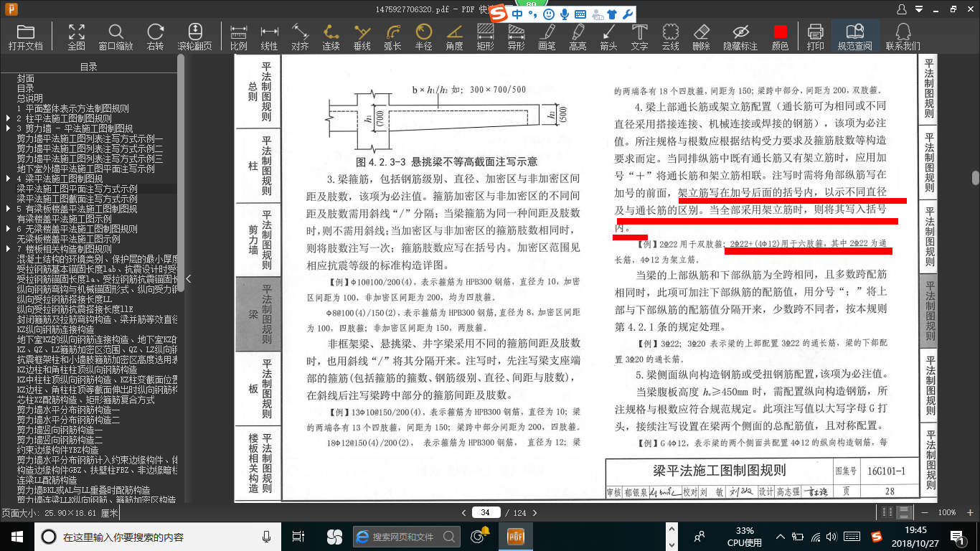Open 规范查阅 specification lookup
Screen dimensions: 980x551
point(854,37)
